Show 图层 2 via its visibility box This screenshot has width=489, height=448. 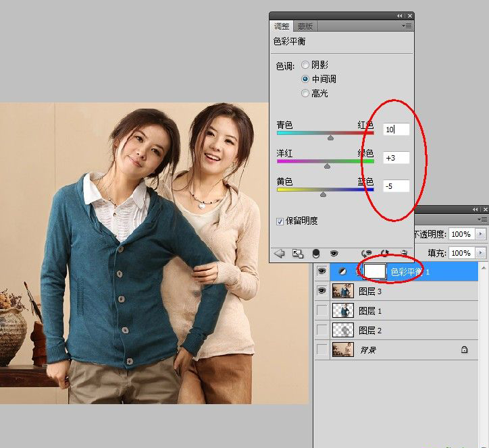pos(322,330)
